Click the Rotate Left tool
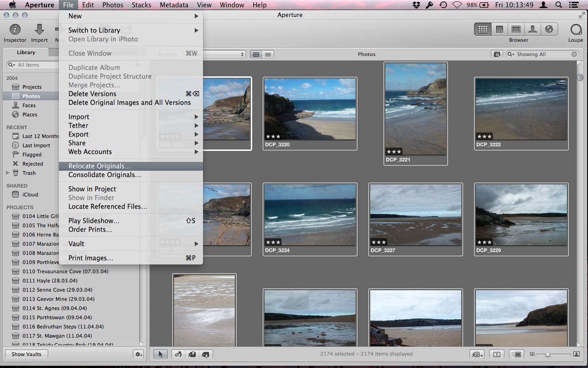This screenshot has height=368, width=588. (x=179, y=354)
